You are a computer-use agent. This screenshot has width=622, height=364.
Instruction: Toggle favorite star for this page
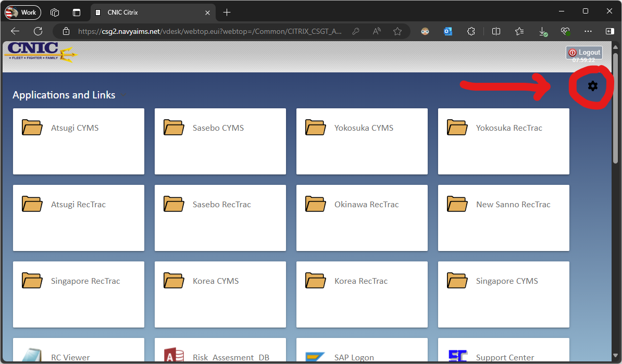click(397, 31)
